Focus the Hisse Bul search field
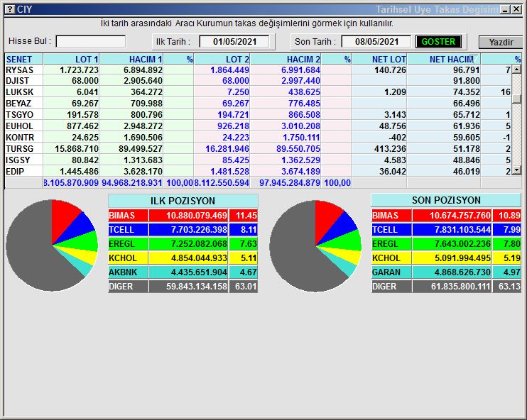 click(x=91, y=42)
